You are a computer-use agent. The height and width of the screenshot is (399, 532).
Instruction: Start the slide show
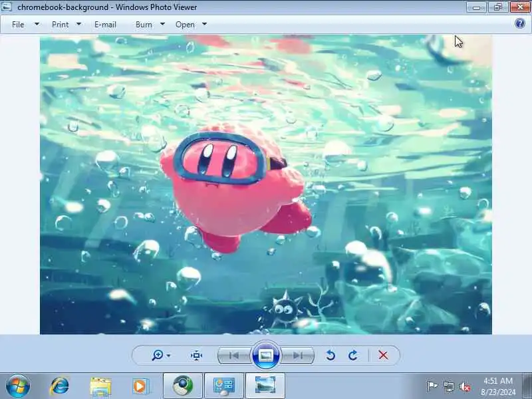pyautogui.click(x=266, y=355)
